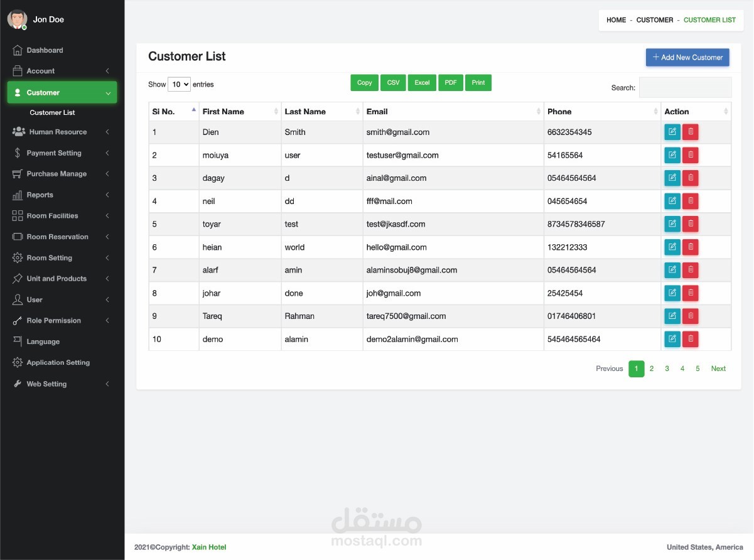This screenshot has width=754, height=560.
Task: Export table as PDF
Action: pos(451,83)
